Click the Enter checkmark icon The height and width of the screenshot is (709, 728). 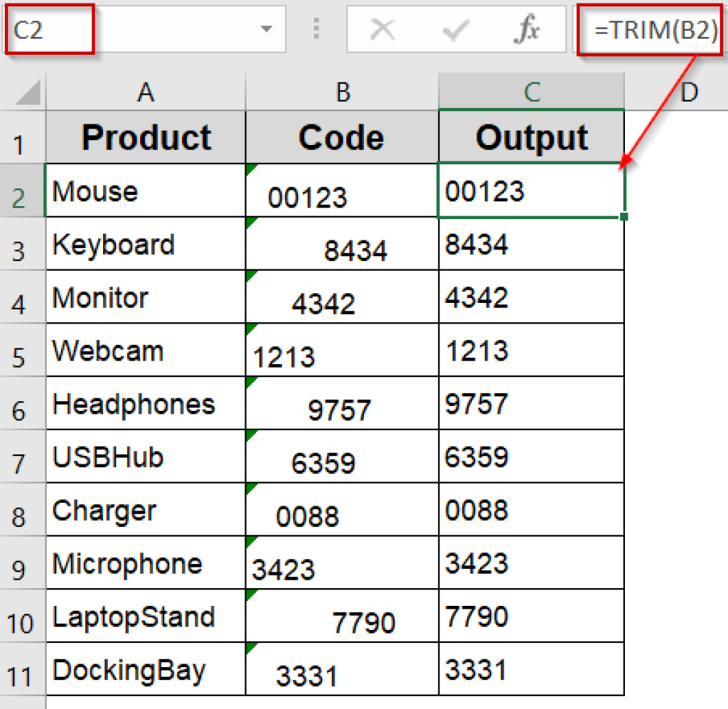pyautogui.click(x=455, y=30)
